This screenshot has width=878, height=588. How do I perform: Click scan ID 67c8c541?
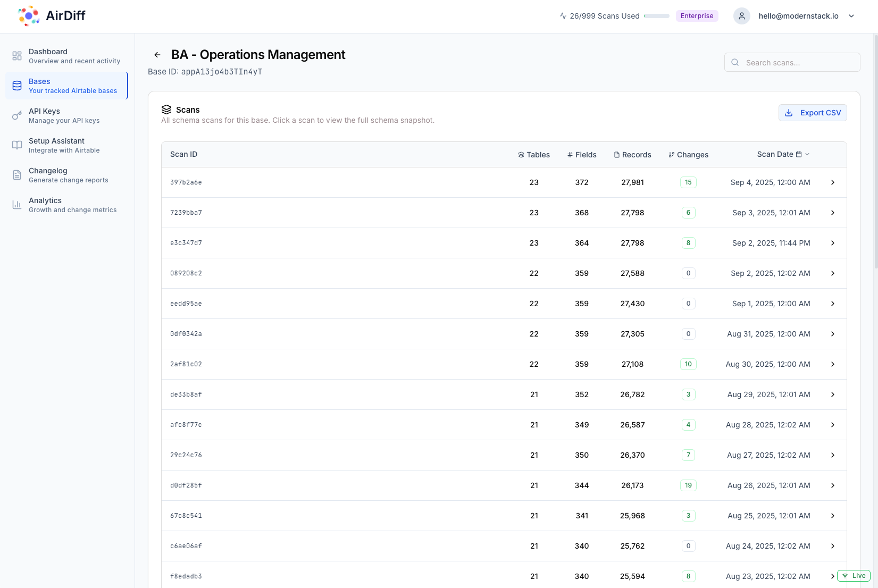[x=186, y=516]
